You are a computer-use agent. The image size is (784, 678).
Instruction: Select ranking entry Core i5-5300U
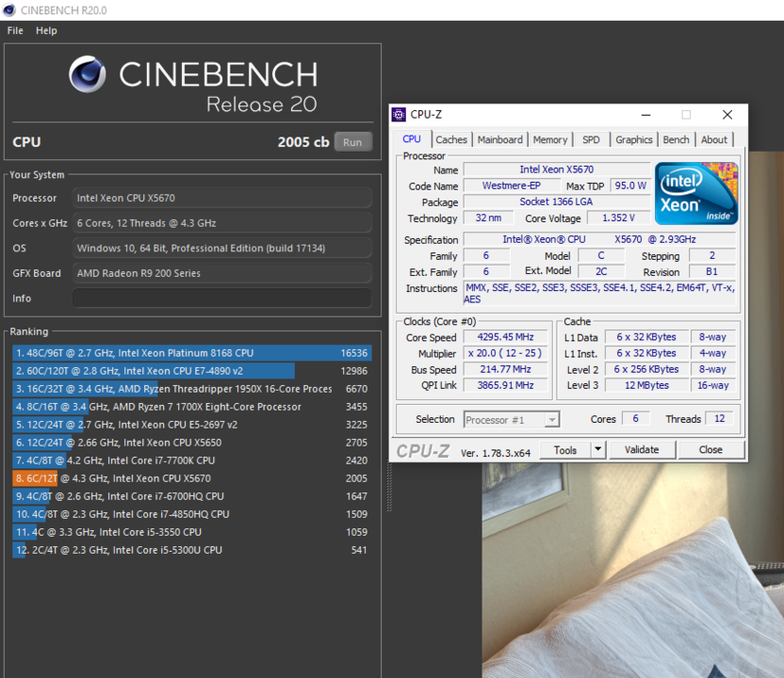tap(192, 551)
